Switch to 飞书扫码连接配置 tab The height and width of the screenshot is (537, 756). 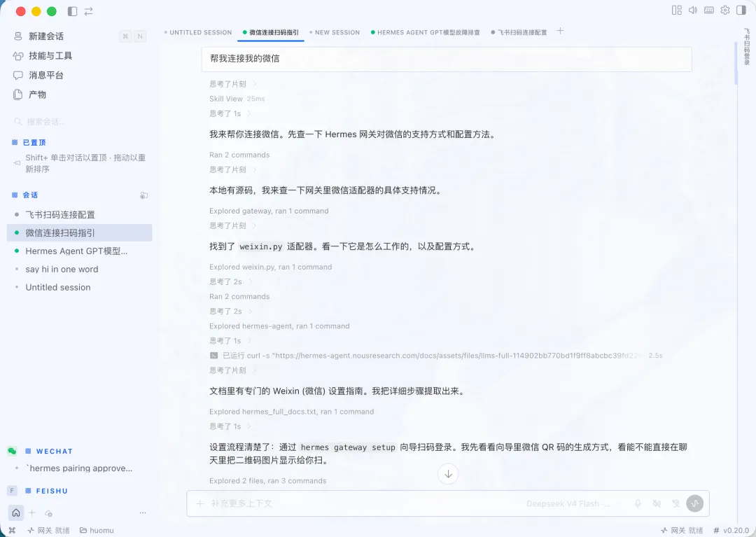519,32
